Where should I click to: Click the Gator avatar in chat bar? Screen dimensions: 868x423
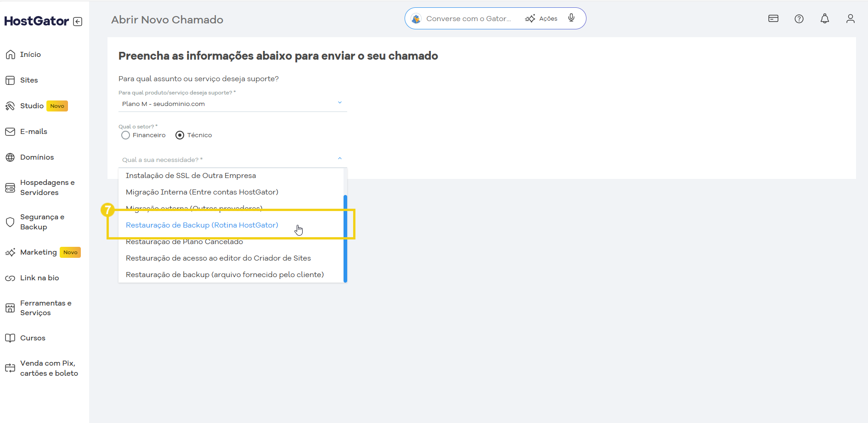click(x=416, y=19)
